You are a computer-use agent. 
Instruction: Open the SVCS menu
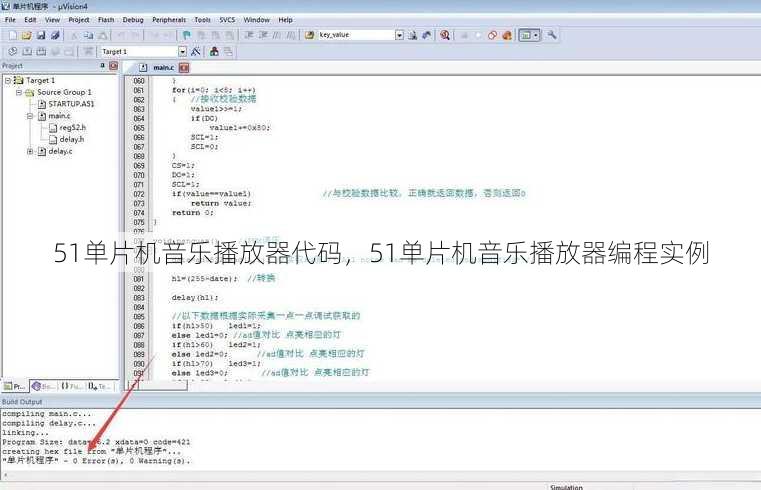pos(227,20)
